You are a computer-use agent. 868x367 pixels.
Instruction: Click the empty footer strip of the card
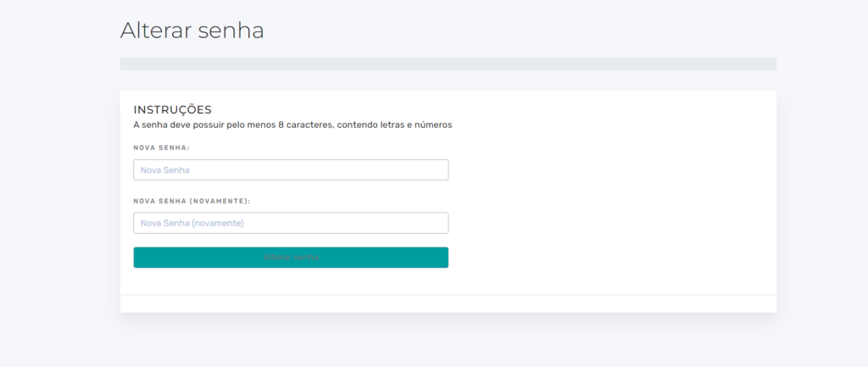[448, 304]
